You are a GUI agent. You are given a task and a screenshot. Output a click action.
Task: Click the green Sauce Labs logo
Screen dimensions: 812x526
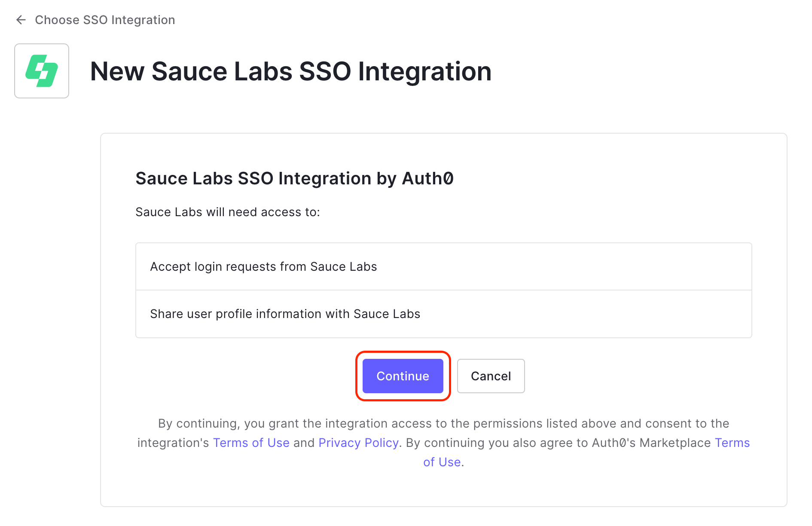[x=42, y=71]
